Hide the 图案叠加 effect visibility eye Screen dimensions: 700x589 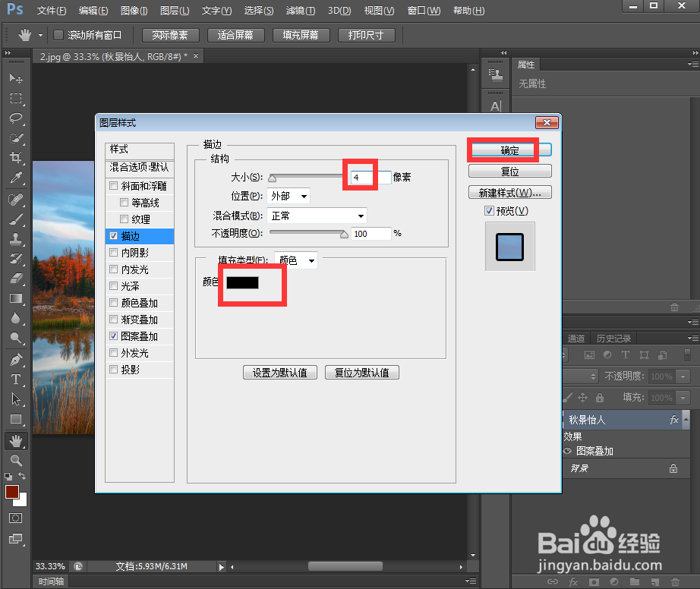568,451
